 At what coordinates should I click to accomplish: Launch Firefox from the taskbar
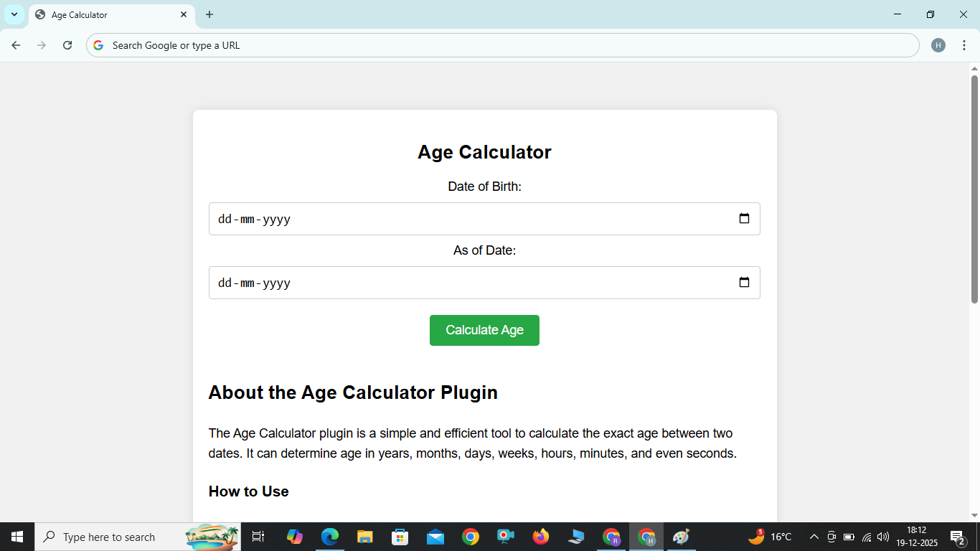click(x=540, y=537)
